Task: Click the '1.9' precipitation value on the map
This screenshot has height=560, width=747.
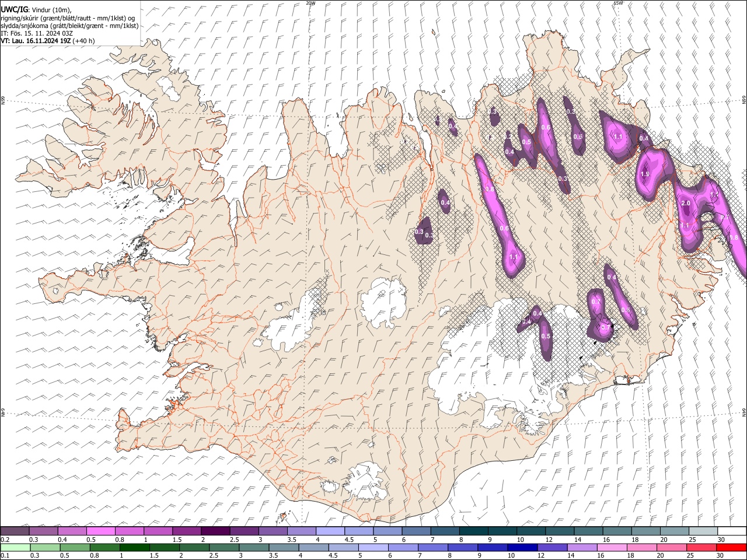Action: click(x=645, y=174)
